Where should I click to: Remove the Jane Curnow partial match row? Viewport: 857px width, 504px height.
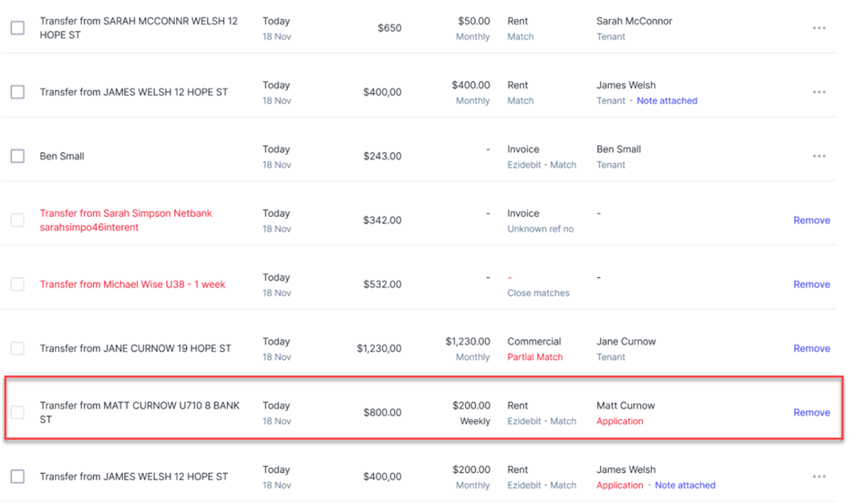click(x=811, y=348)
